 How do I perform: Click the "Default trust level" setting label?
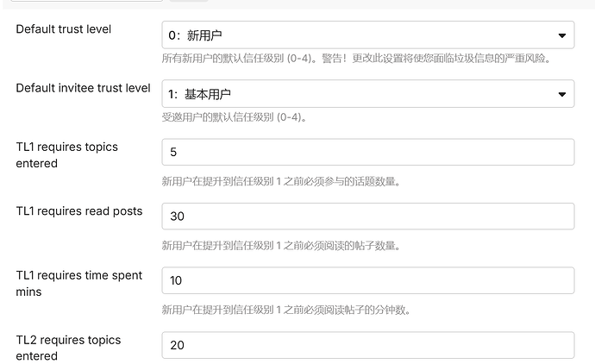[64, 29]
